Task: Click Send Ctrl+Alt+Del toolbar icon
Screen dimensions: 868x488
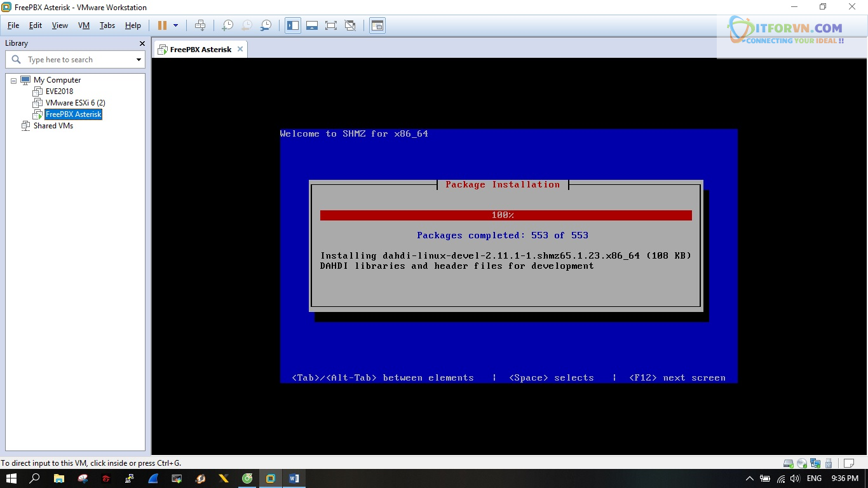Action: tap(200, 25)
